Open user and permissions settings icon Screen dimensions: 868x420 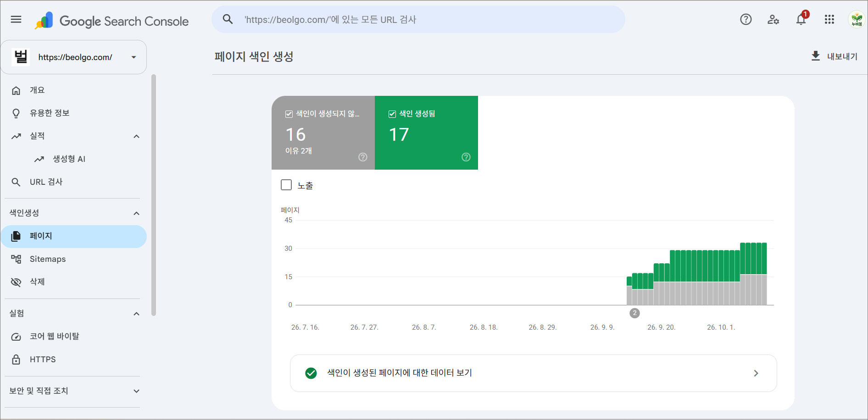click(x=773, y=19)
